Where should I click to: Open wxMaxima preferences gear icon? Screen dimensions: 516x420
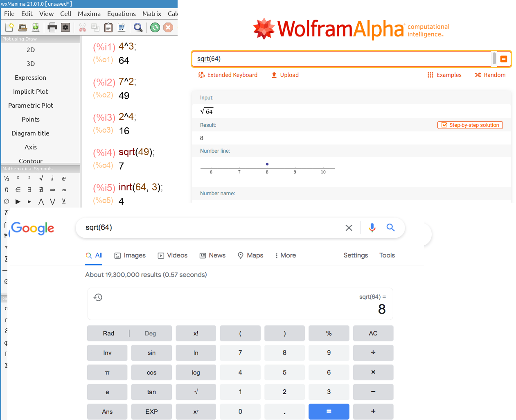65,27
